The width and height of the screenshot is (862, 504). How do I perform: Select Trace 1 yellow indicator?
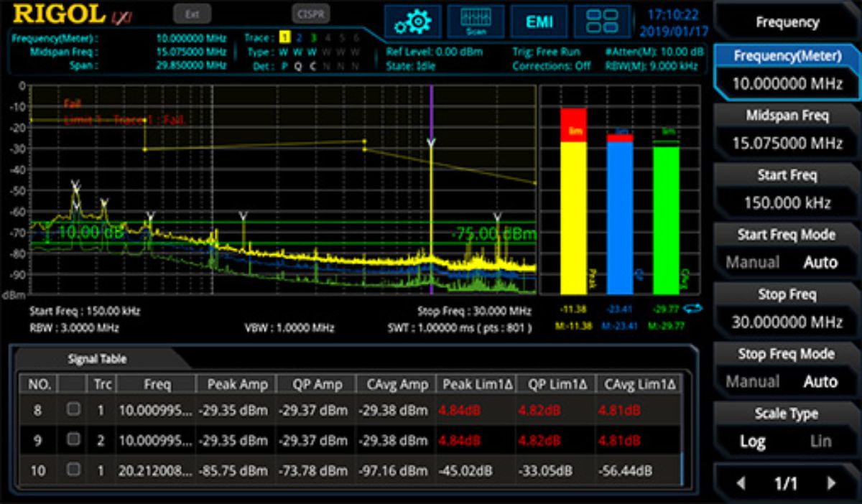click(284, 37)
